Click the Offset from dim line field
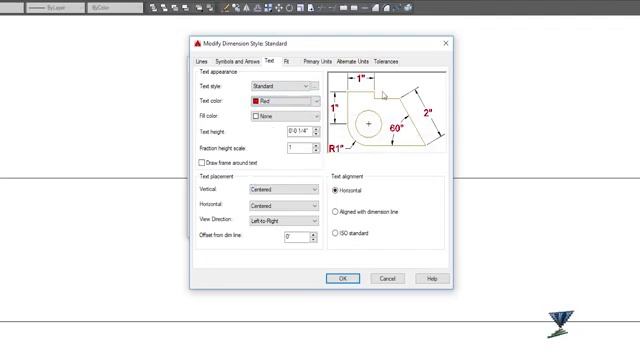Image resolution: width=640 pixels, height=360 pixels. [x=297, y=237]
